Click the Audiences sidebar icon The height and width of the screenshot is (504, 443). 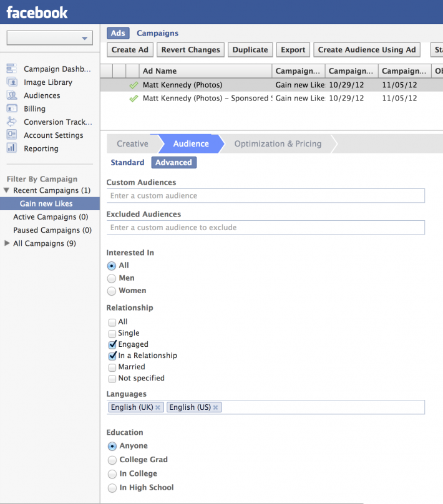point(12,95)
